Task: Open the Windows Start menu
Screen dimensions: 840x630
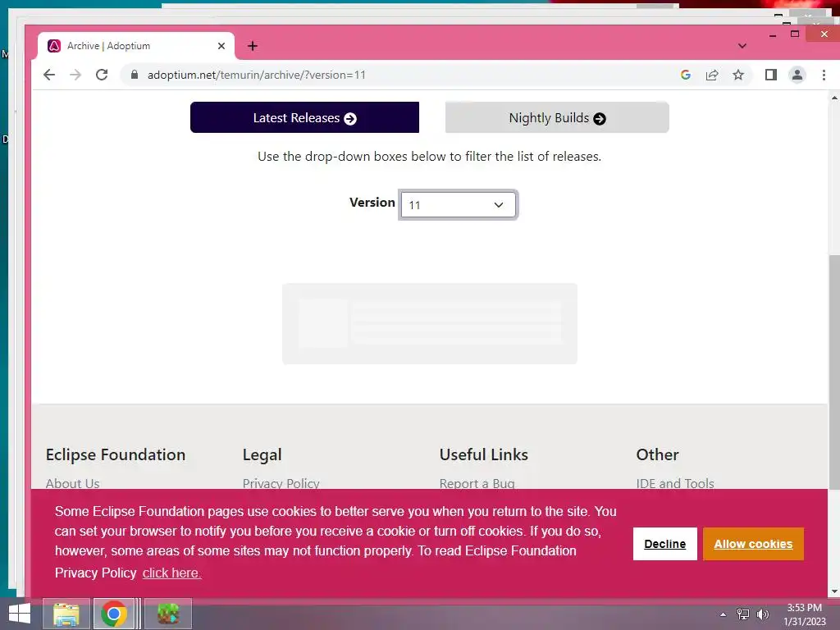Action: (20, 614)
